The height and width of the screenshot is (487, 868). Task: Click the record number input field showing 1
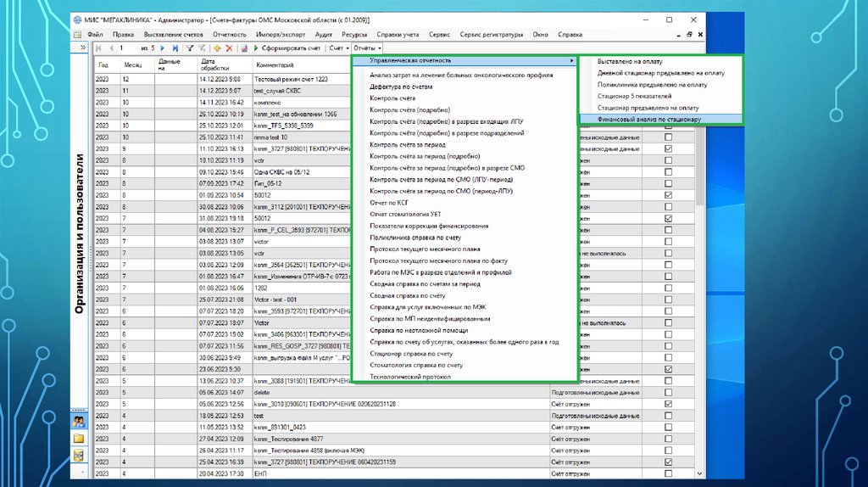[125, 48]
